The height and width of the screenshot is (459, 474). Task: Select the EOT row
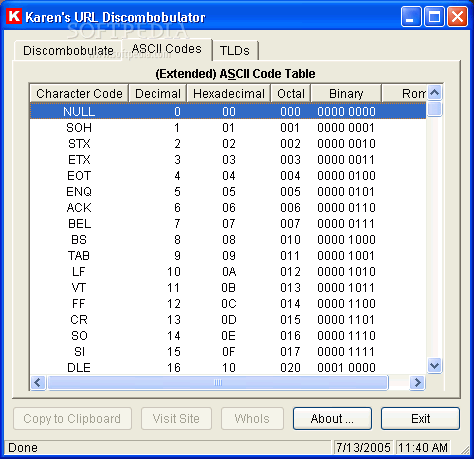click(x=228, y=175)
